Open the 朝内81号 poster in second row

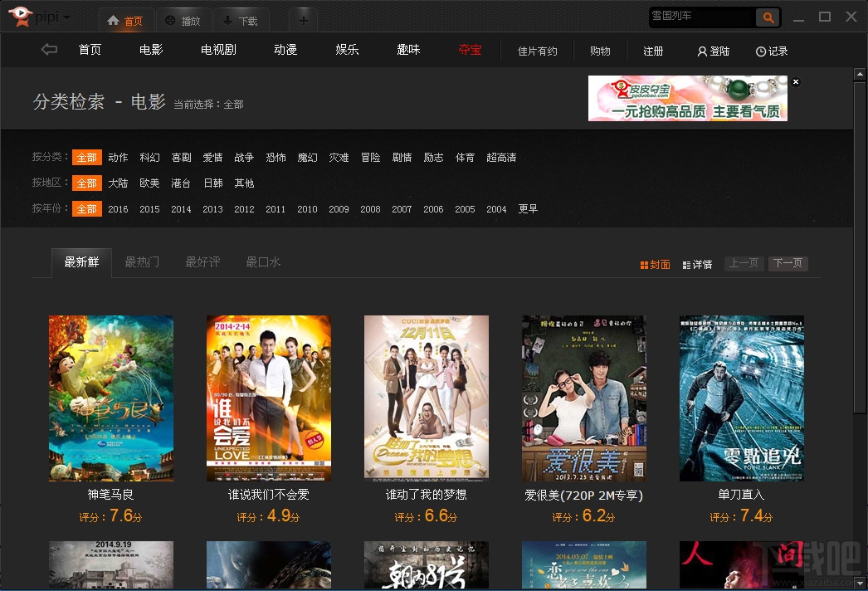[x=427, y=565]
